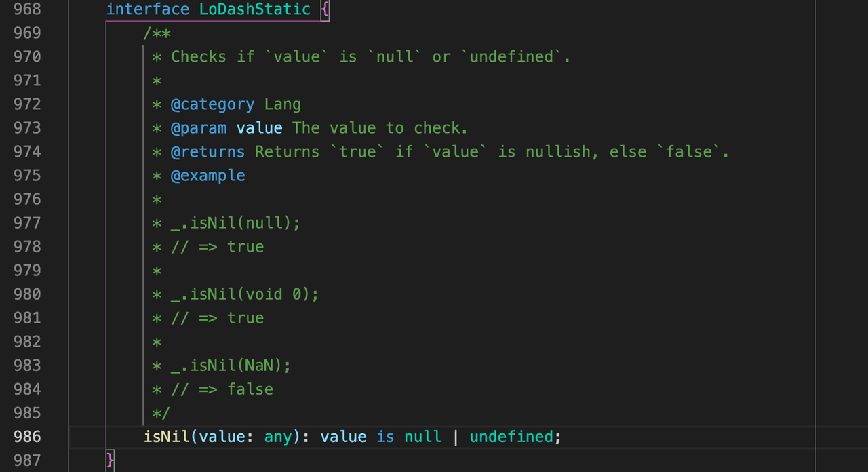
Task: Click the interface keyword on line 968
Action: [147, 9]
